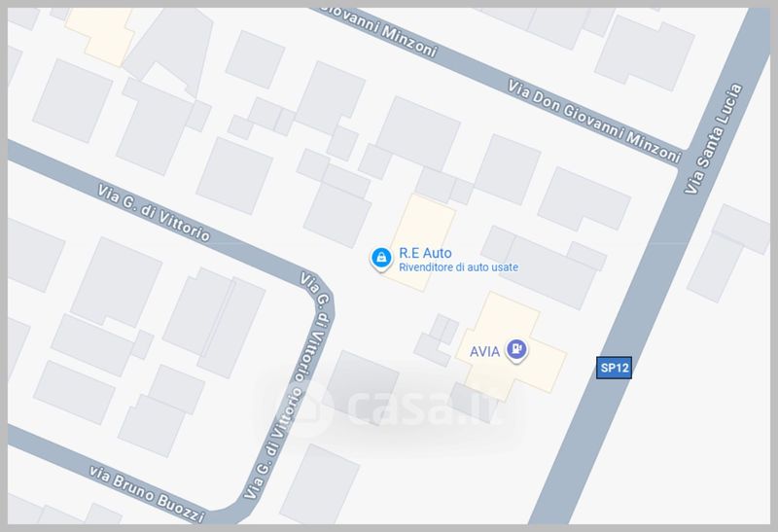The width and height of the screenshot is (778, 532).
Task: Click the diagonal Via G. di Vittorio label
Action: coord(154,213)
